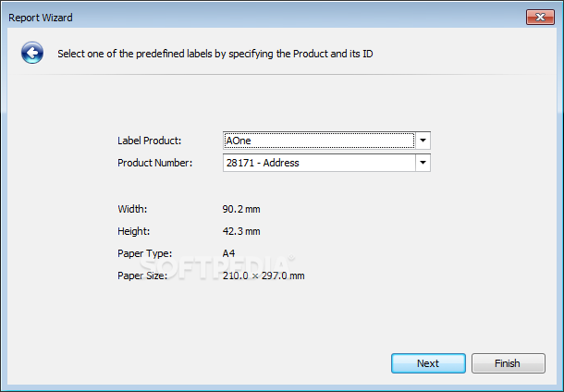Click the Paper Type label
The width and height of the screenshot is (564, 392).
pyautogui.click(x=144, y=253)
